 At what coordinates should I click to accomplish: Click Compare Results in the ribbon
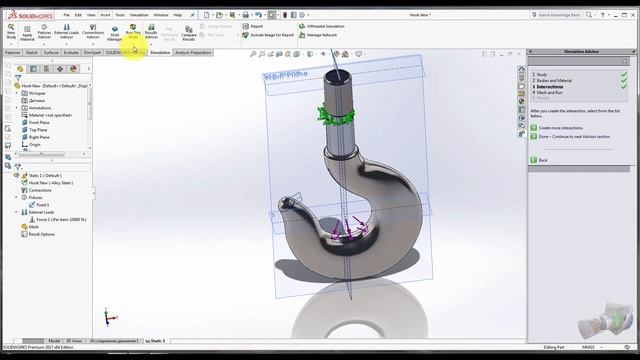[x=189, y=33]
